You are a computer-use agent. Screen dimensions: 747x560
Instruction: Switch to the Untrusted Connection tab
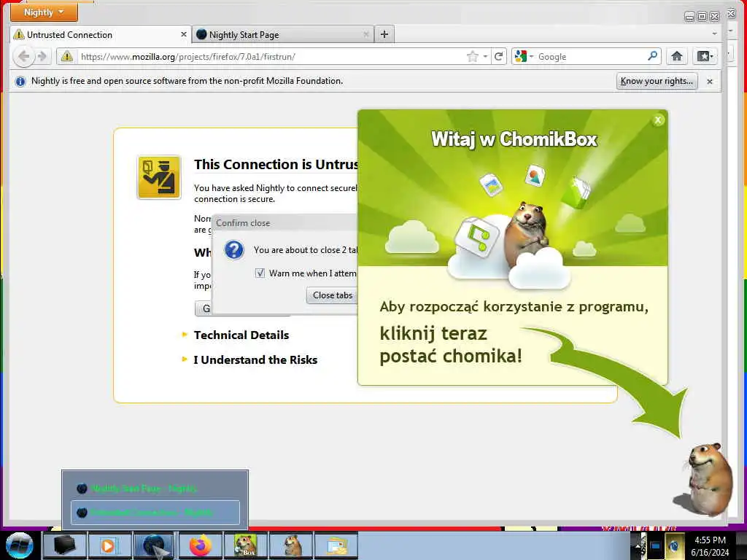coord(100,35)
